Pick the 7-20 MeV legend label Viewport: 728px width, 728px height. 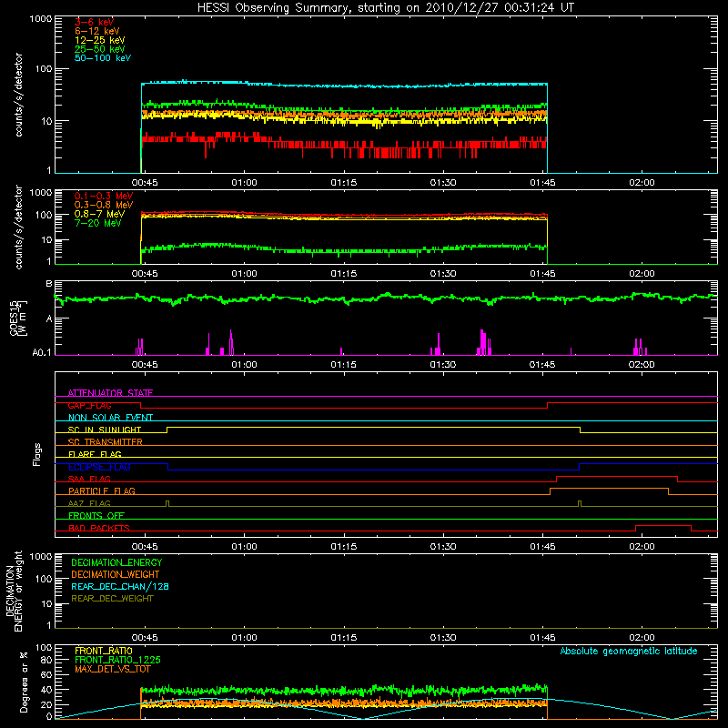pyautogui.click(x=98, y=223)
